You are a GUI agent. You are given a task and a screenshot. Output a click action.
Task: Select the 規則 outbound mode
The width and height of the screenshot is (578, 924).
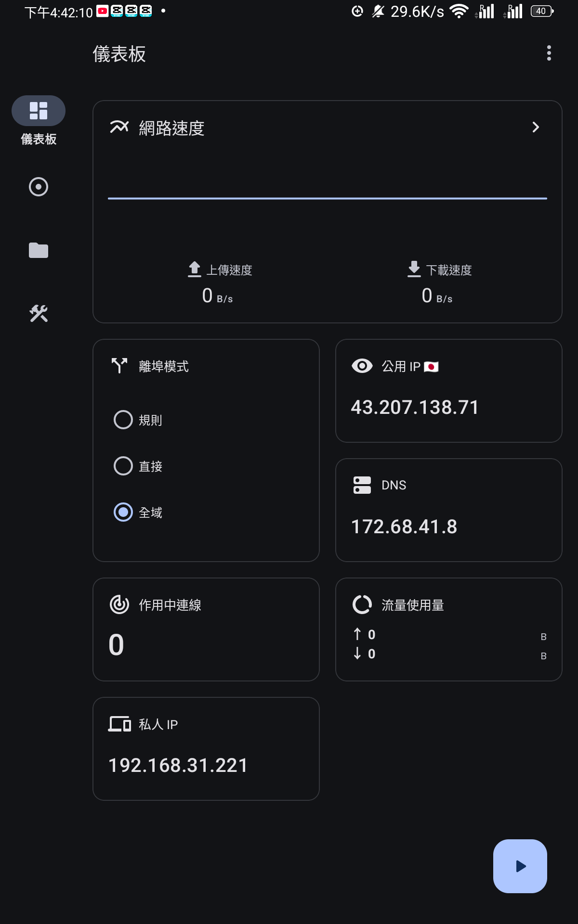point(123,420)
